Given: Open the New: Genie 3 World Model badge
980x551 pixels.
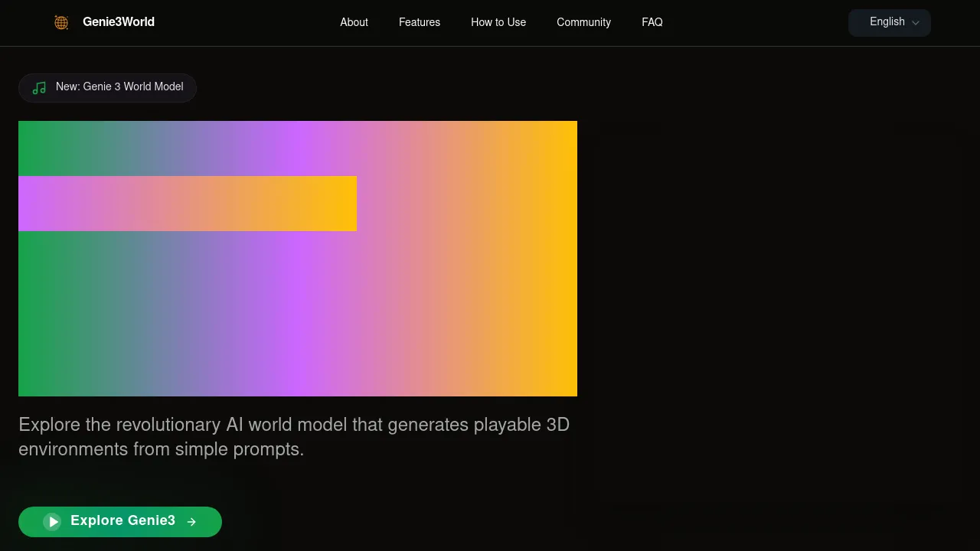Looking at the screenshot, I should [107, 88].
